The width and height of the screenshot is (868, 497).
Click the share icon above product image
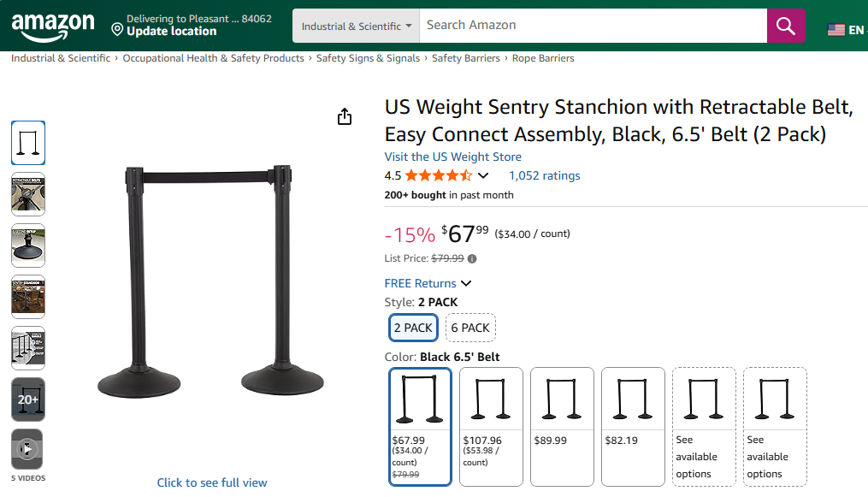[x=345, y=116]
